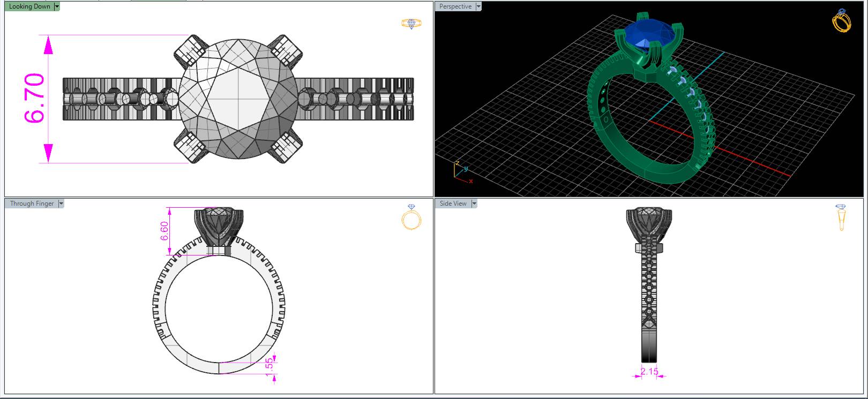
Task: Select the 1.55 shank thickness dimension
Action: [x=270, y=367]
